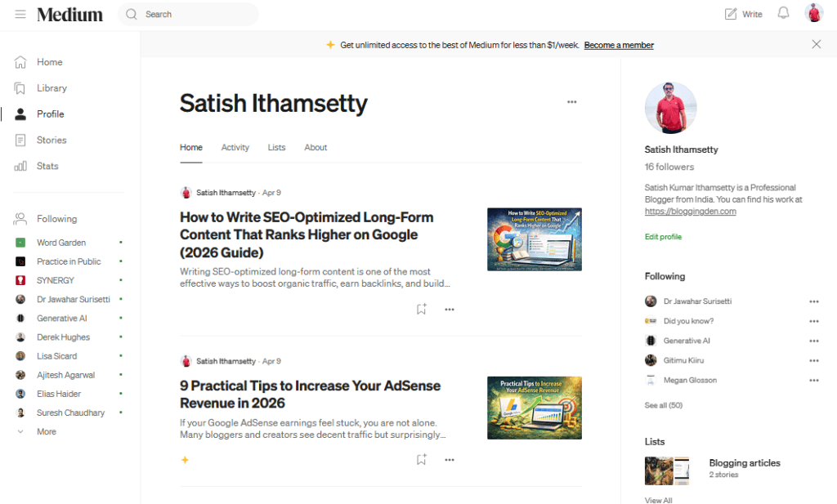The height and width of the screenshot is (504, 837).
Task: Bookmark the SEO-Optimized Long-Form article
Action: click(x=421, y=310)
